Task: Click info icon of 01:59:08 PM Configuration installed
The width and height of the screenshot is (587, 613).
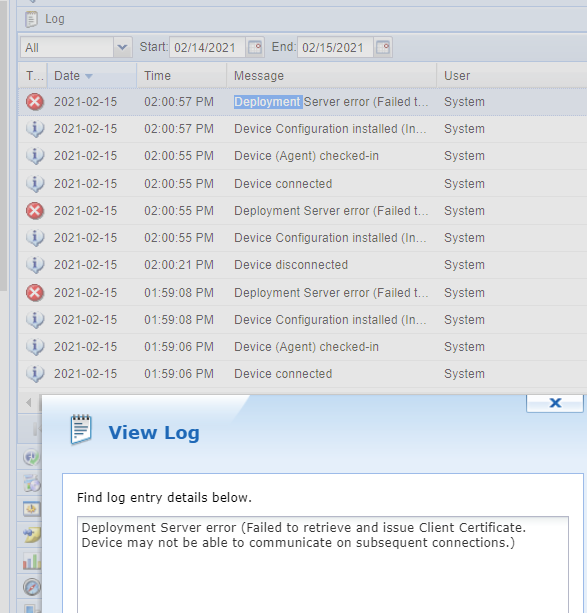Action: 35,320
